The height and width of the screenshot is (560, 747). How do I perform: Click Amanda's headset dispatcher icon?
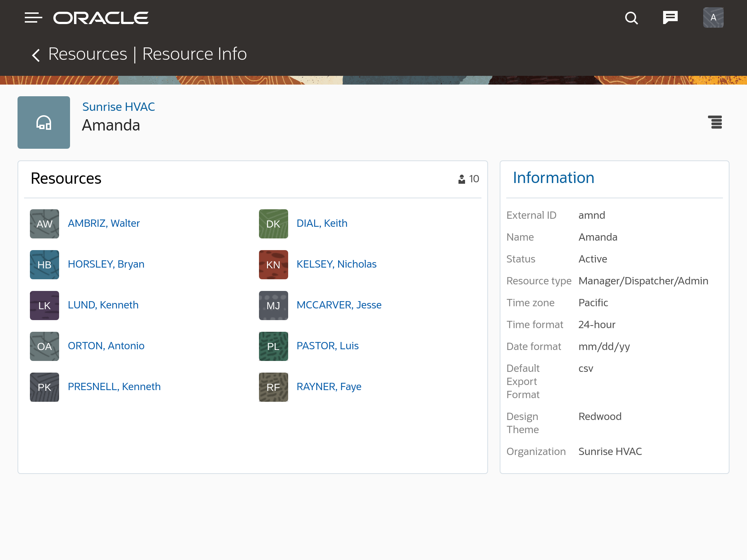[x=43, y=122]
